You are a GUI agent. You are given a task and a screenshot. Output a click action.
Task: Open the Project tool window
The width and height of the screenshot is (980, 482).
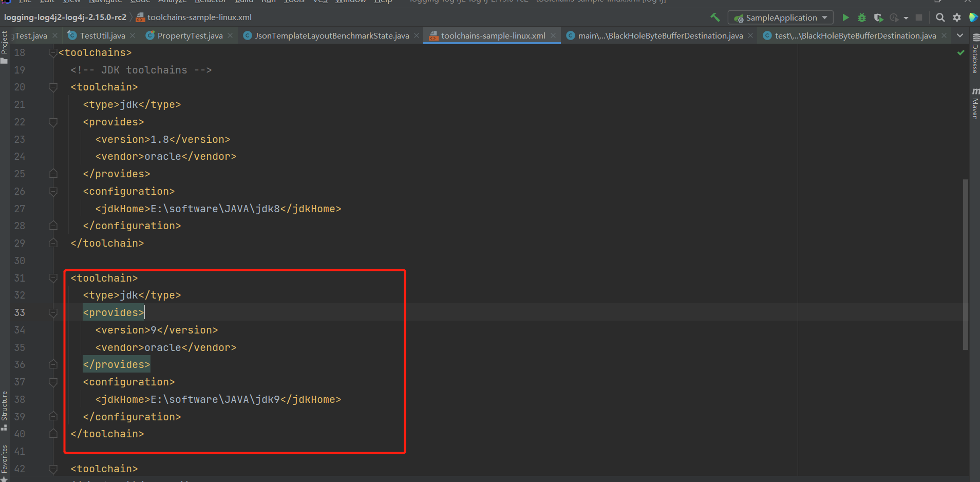[x=5, y=47]
